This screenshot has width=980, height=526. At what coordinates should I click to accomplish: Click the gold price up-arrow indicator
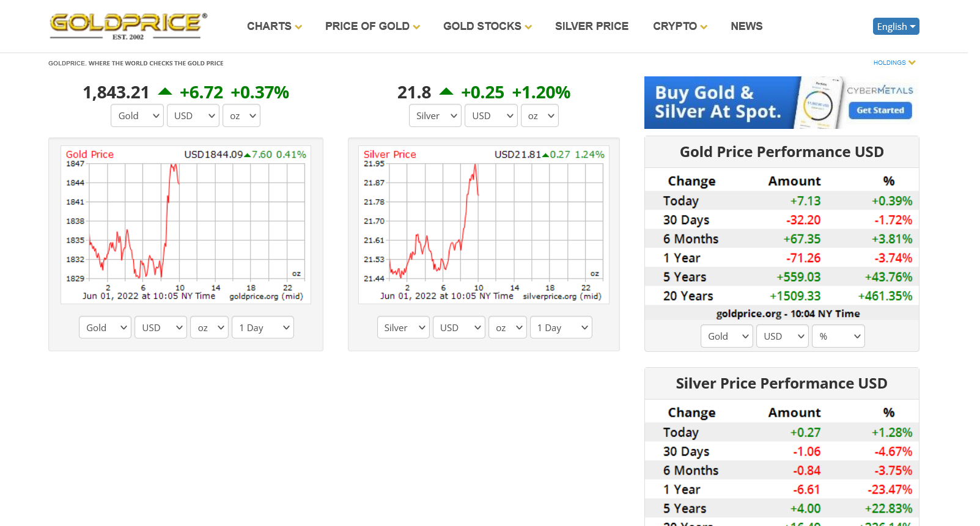[x=164, y=92]
